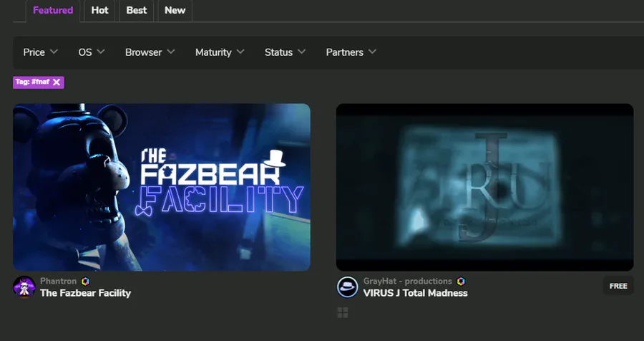Open the GrayHat - productions profile link
This screenshot has width=644, height=341.
click(407, 282)
